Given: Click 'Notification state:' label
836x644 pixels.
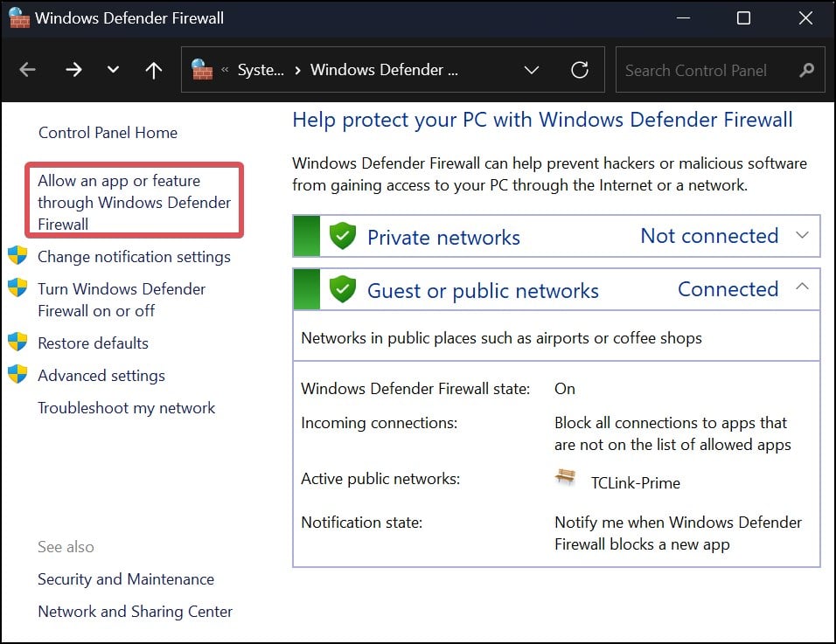Looking at the screenshot, I should coord(361,523).
